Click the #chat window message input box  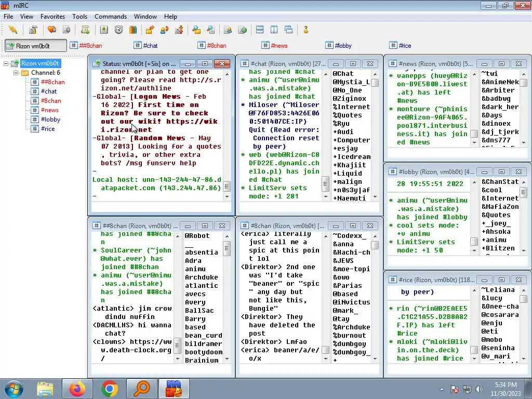pyautogui.click(x=309, y=207)
